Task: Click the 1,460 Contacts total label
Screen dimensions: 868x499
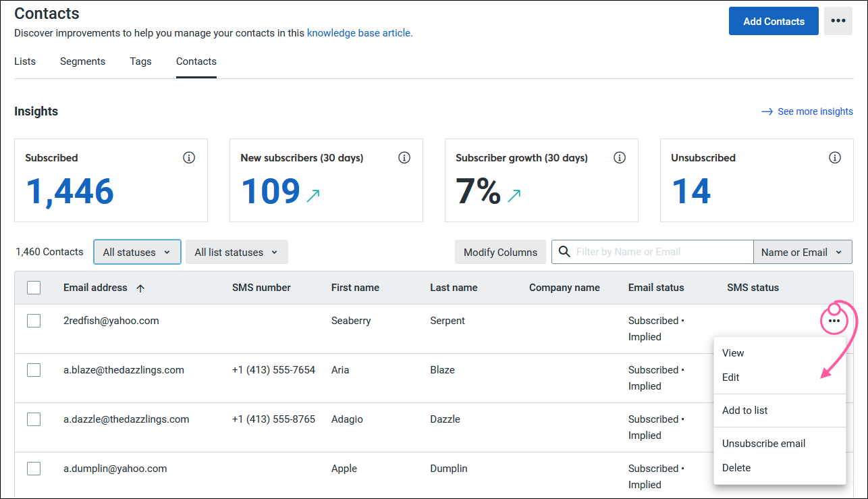Action: (49, 252)
